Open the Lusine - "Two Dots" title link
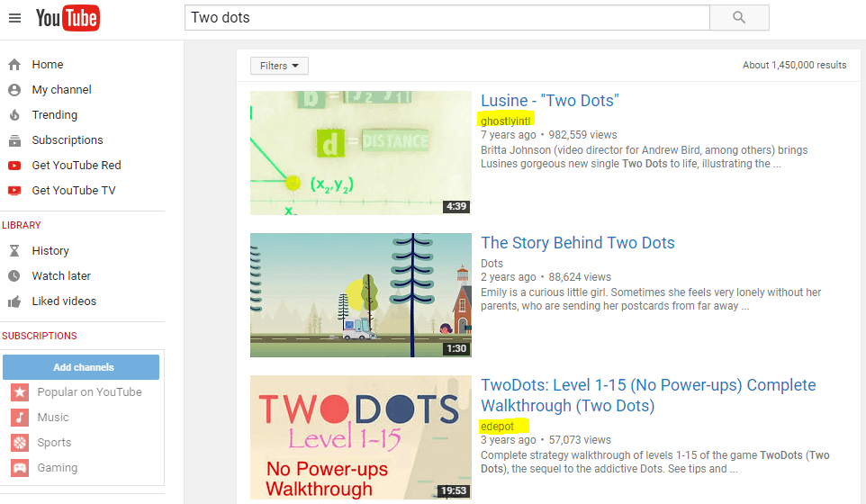Image resolution: width=866 pixels, height=504 pixels. tap(549, 101)
